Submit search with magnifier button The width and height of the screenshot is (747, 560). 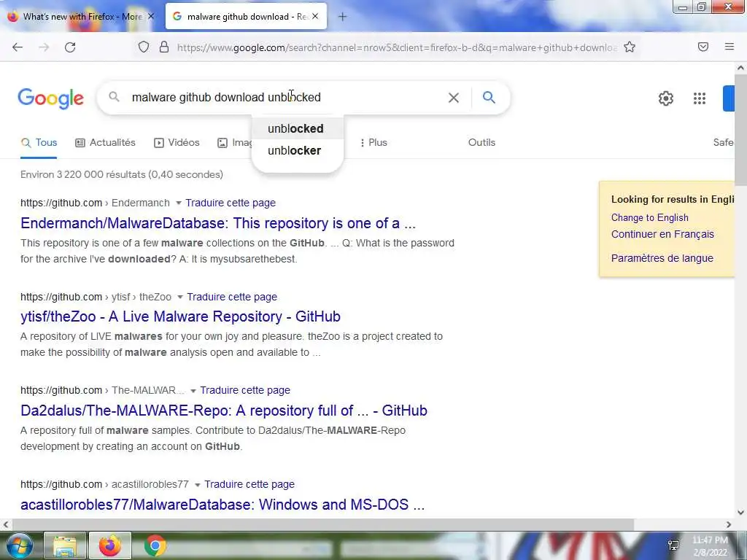pos(489,98)
